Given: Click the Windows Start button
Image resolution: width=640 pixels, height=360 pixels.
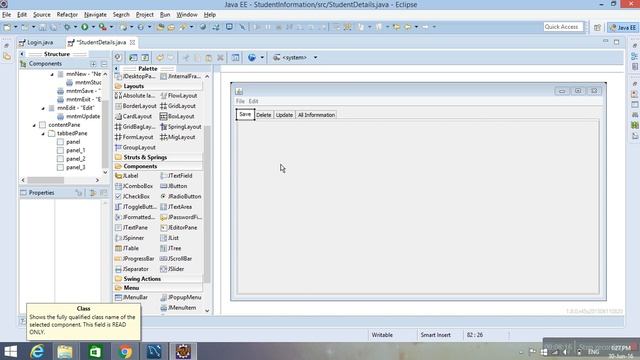Looking at the screenshot, I should 10,351.
